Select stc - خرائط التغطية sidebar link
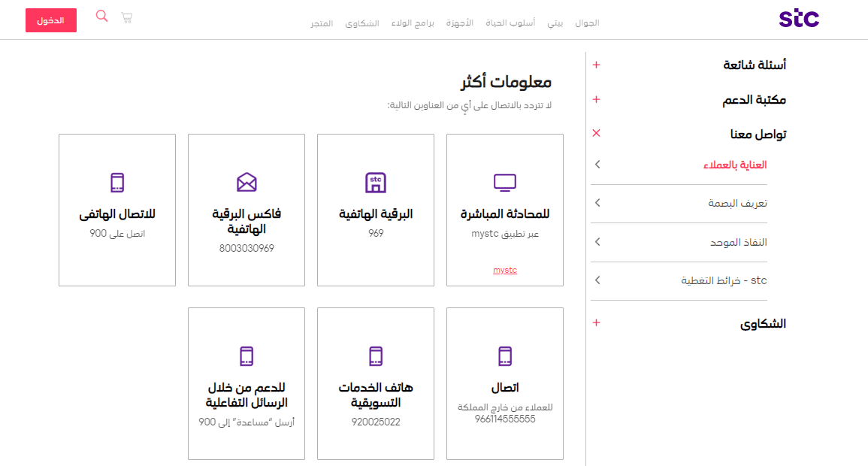Viewport: 868px width, 466px height. pyautogui.click(x=724, y=280)
